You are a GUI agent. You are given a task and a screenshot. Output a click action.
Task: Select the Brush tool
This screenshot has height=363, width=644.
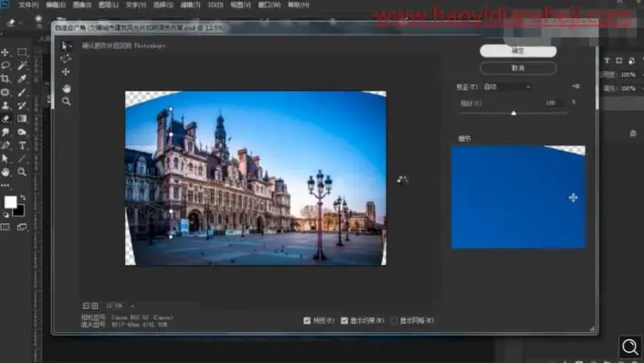[22, 92]
